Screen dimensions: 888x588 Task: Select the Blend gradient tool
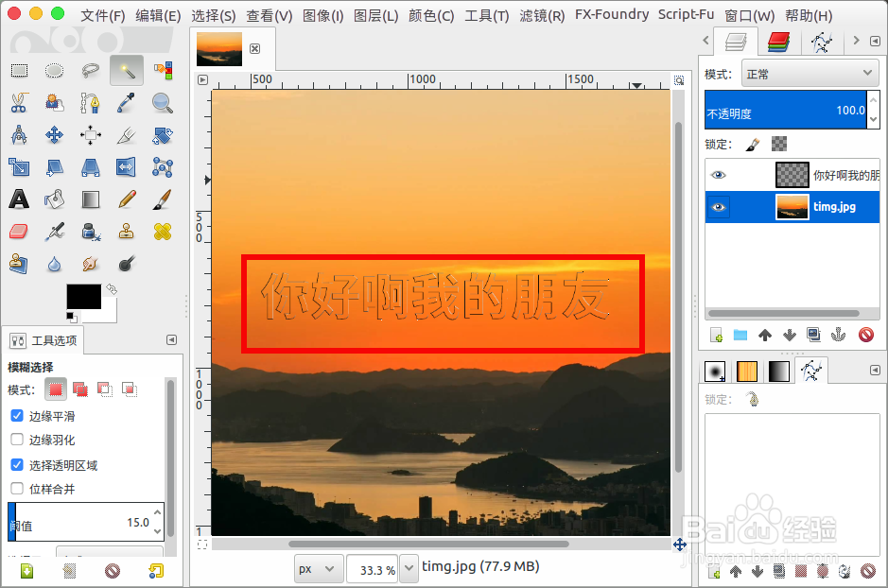pyautogui.click(x=91, y=199)
